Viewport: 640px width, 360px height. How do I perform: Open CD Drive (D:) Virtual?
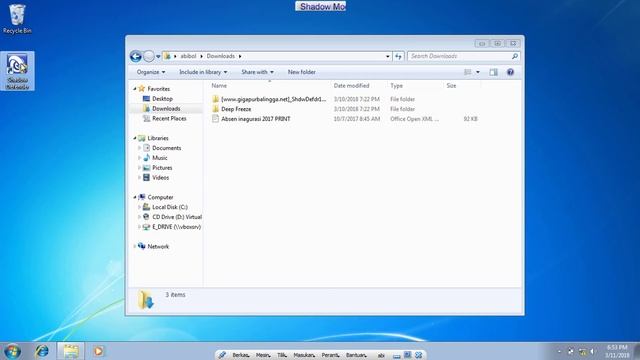pos(177,217)
